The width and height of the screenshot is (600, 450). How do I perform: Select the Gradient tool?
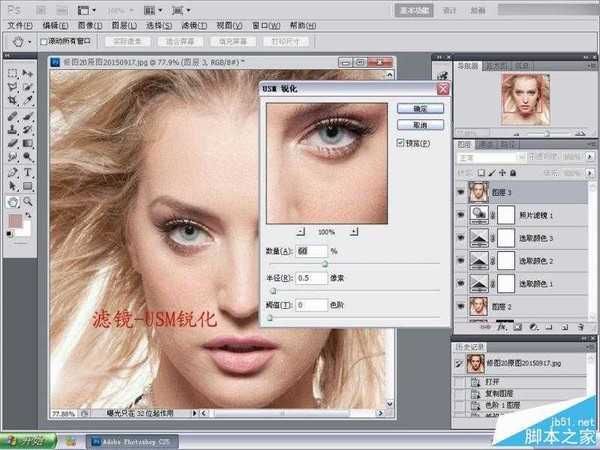[28, 143]
